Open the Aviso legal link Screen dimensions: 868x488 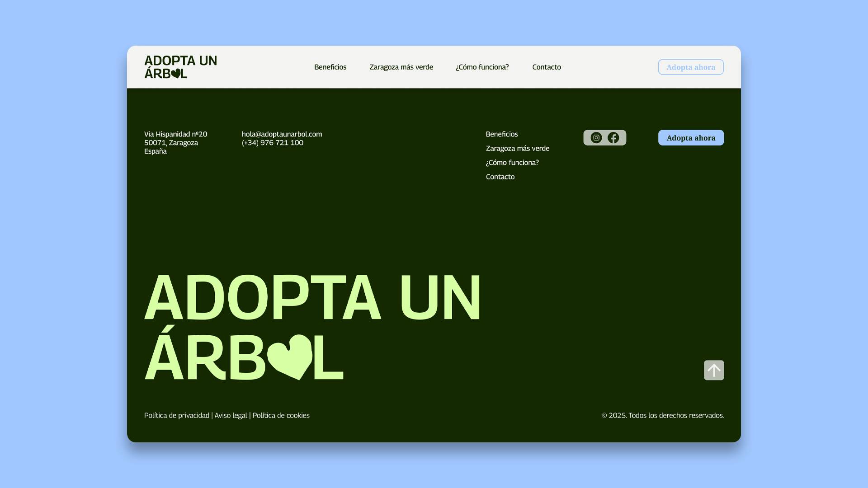coord(231,415)
